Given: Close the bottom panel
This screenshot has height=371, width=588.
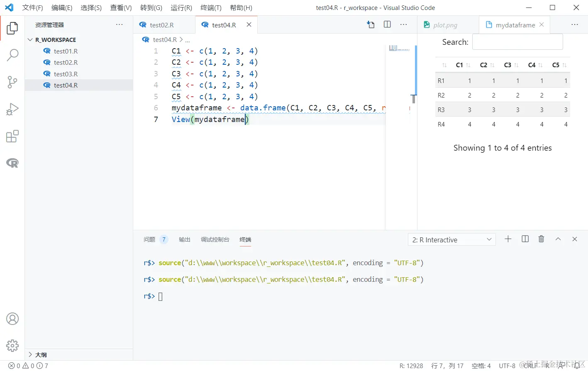Looking at the screenshot, I should (575, 239).
